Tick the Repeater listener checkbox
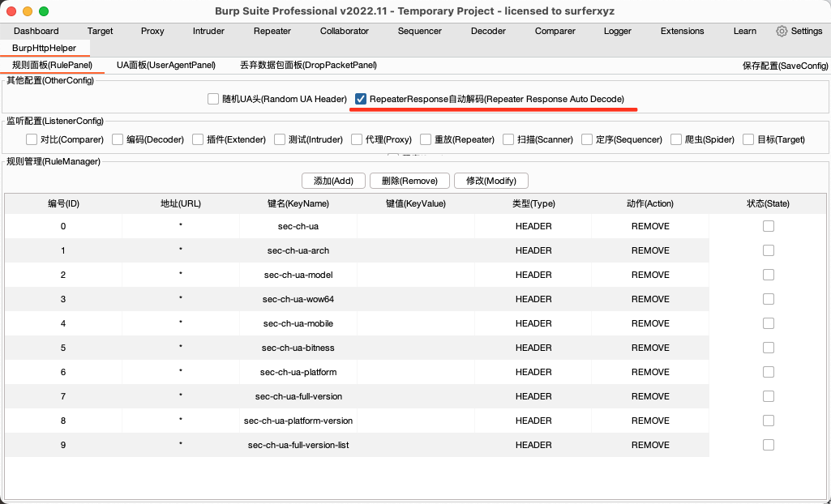This screenshot has width=831, height=504. click(x=426, y=139)
